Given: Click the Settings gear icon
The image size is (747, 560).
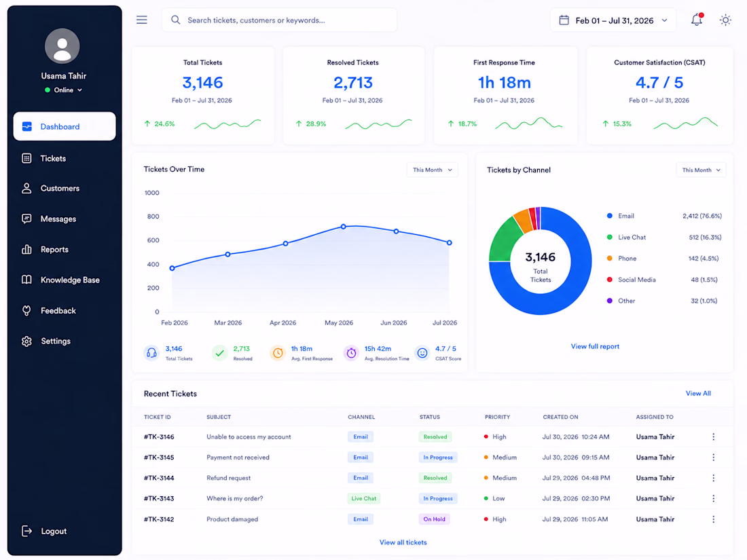Looking at the screenshot, I should click(x=26, y=341).
